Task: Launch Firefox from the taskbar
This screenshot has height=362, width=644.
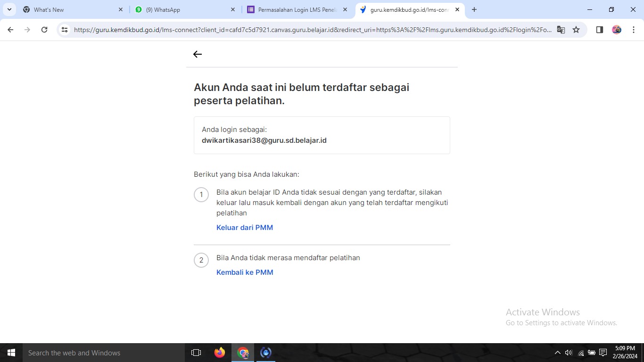Action: click(219, 353)
